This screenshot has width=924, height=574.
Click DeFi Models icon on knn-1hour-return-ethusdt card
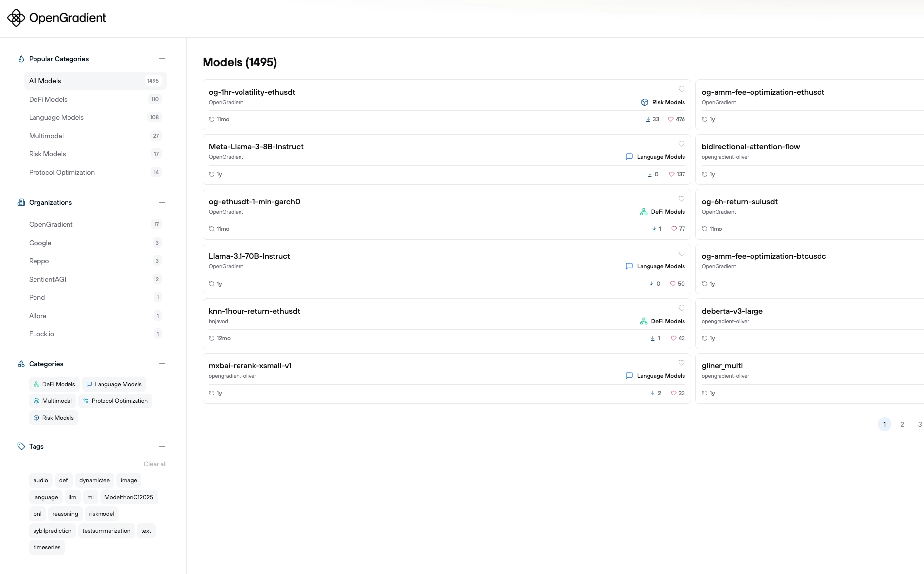643,321
